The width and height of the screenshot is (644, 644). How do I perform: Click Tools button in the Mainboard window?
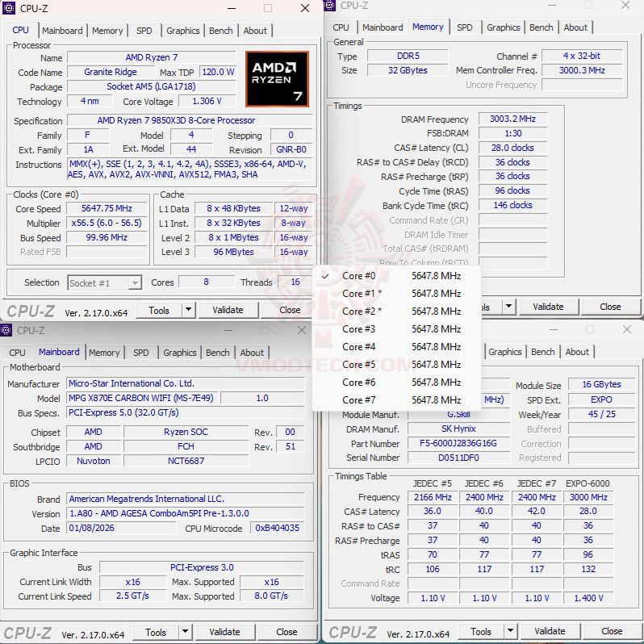156,632
